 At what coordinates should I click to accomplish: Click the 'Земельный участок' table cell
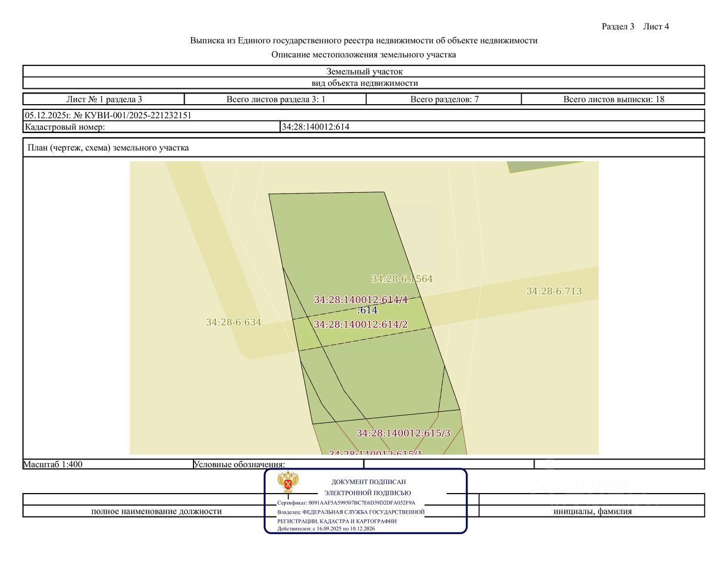tap(363, 71)
